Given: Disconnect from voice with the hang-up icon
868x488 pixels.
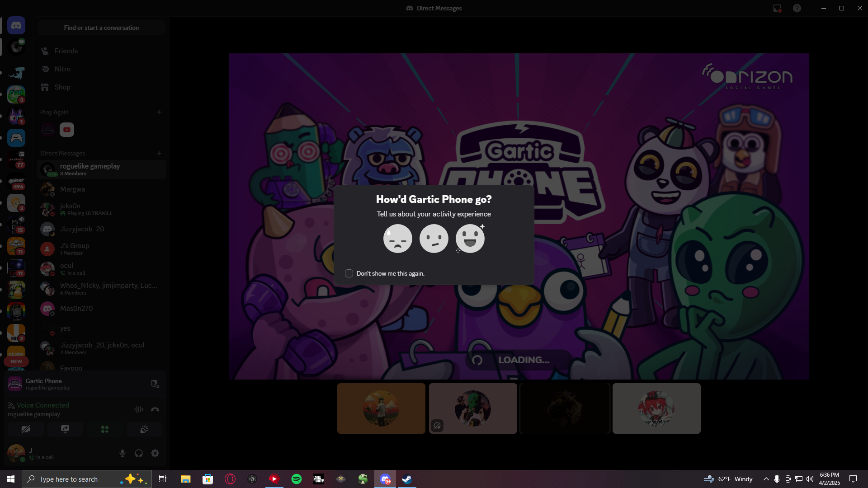Looking at the screenshot, I should (x=155, y=409).
